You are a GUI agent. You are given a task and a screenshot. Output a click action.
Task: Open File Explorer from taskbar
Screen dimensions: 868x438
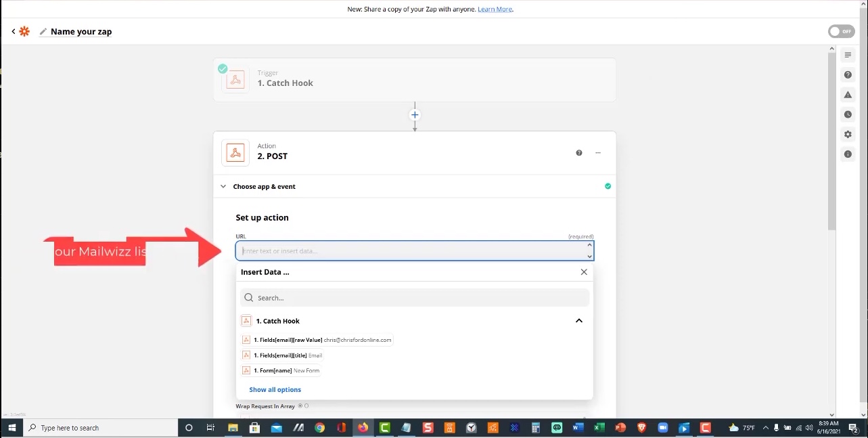coord(233,428)
